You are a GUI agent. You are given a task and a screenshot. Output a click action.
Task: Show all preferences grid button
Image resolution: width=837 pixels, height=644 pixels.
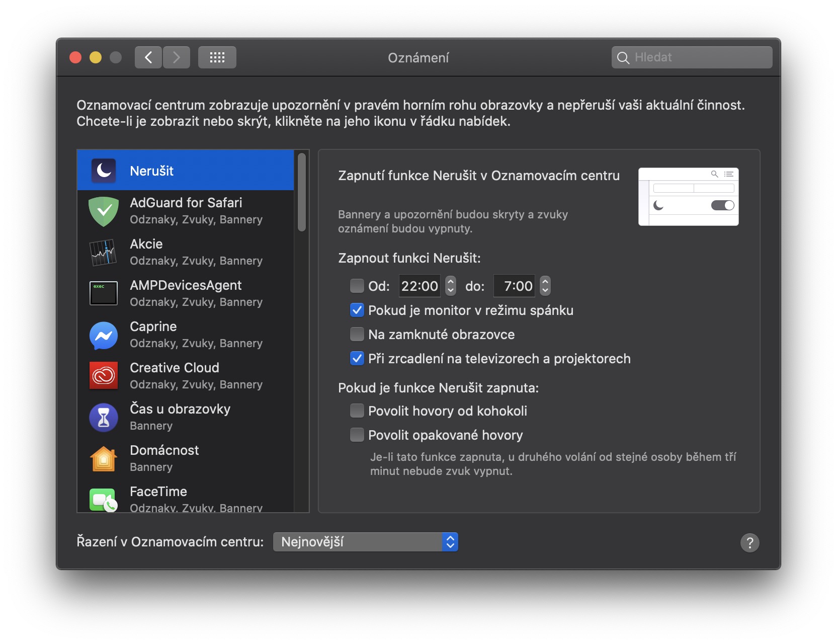tap(217, 57)
